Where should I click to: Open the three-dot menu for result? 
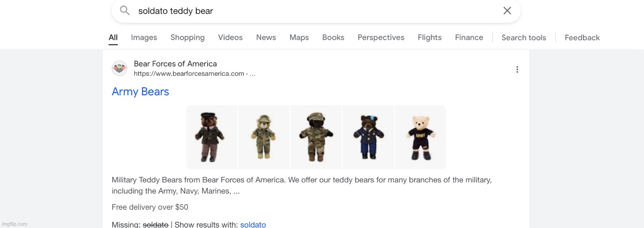click(x=517, y=69)
